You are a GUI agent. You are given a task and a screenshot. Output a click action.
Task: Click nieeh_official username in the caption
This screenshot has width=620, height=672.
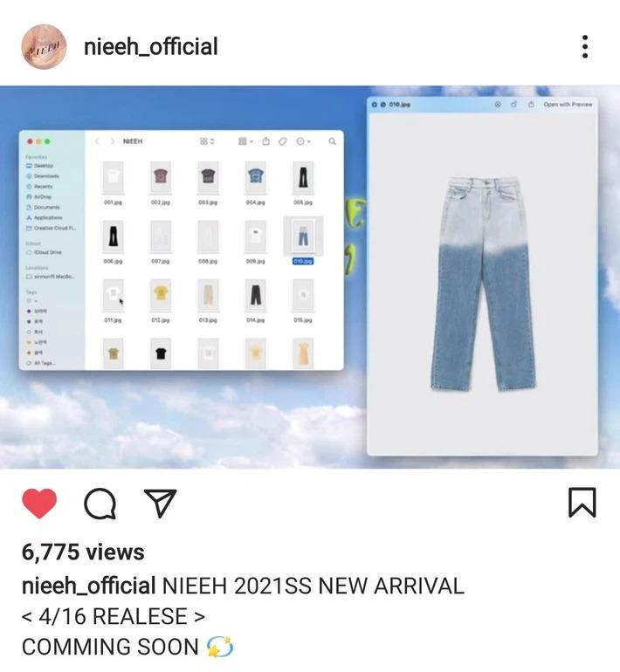(88, 586)
